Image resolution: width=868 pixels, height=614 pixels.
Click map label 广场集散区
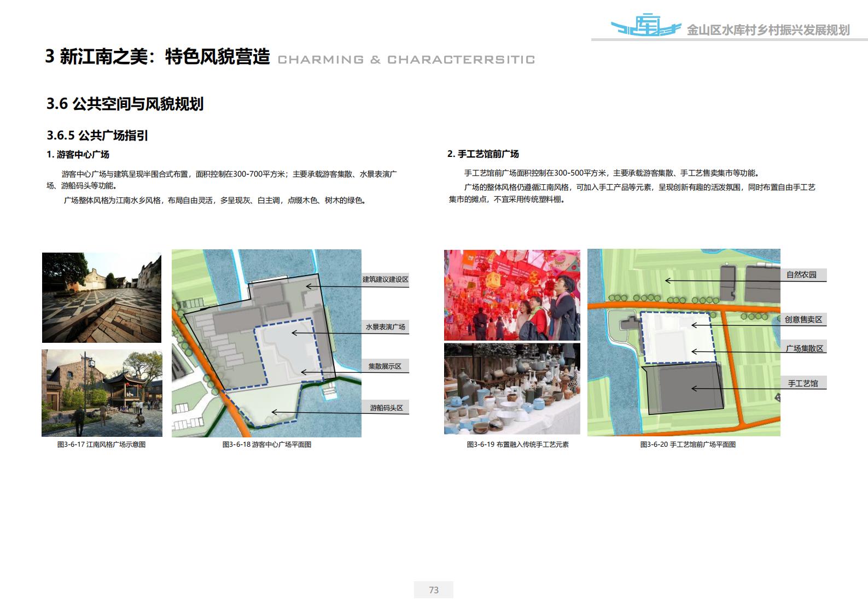click(x=805, y=348)
